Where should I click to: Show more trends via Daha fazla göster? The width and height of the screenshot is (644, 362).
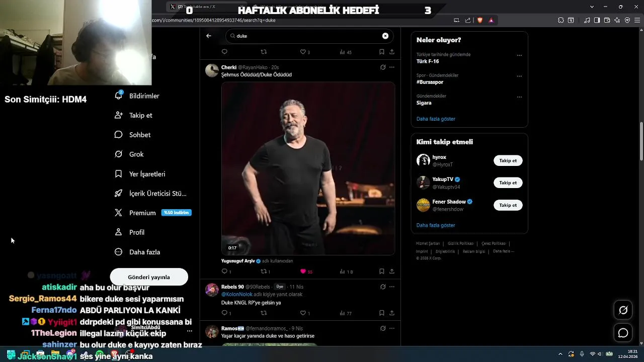436,119
